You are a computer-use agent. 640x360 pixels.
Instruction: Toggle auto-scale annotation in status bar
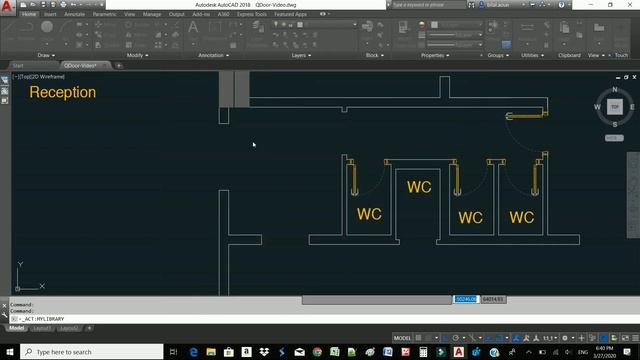pyautogui.click(x=527, y=338)
